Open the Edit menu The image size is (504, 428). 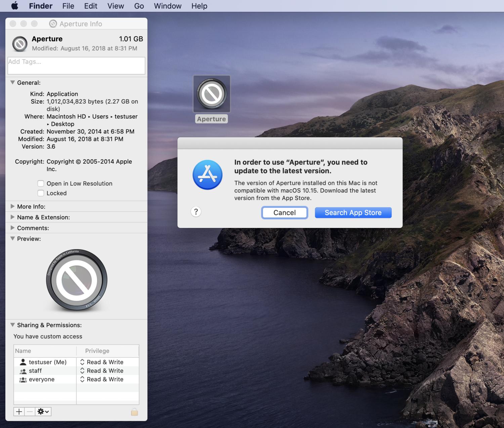click(x=91, y=6)
